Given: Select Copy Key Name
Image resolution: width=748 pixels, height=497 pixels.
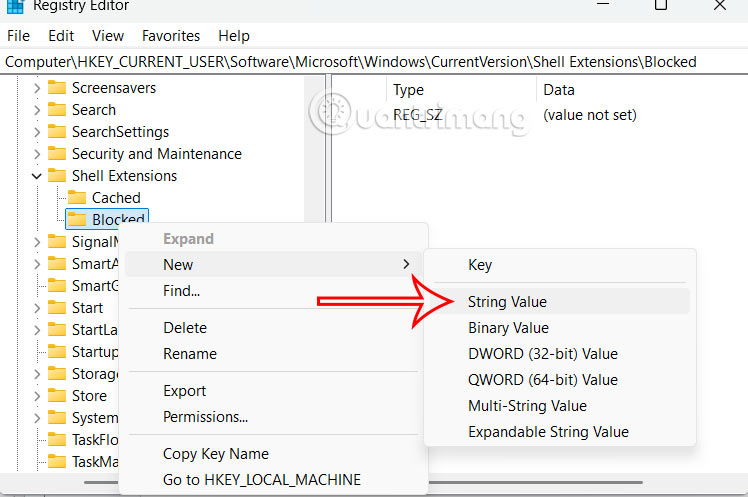Looking at the screenshot, I should point(273,454).
